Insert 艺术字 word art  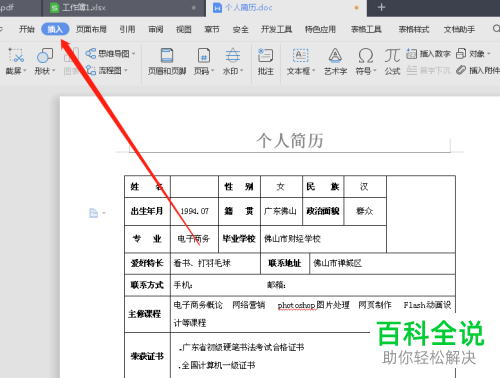[x=335, y=61]
